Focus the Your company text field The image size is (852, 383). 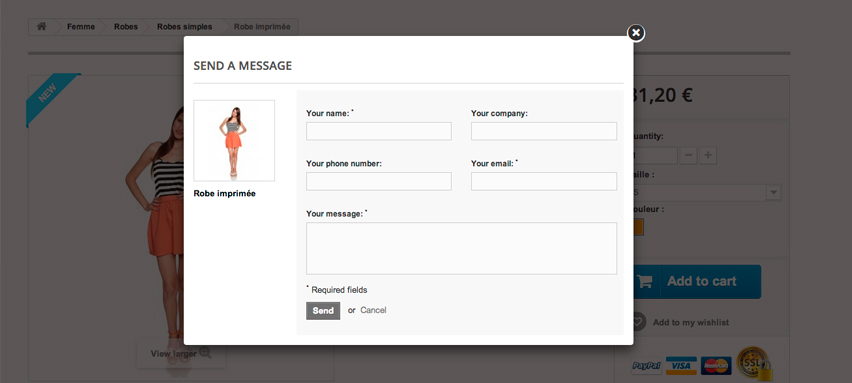click(x=544, y=131)
